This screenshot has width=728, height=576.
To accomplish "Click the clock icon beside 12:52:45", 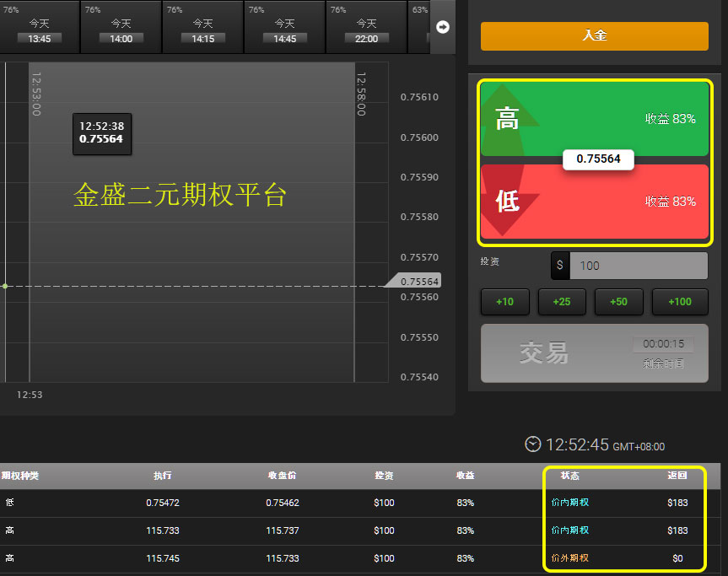I will [x=532, y=444].
